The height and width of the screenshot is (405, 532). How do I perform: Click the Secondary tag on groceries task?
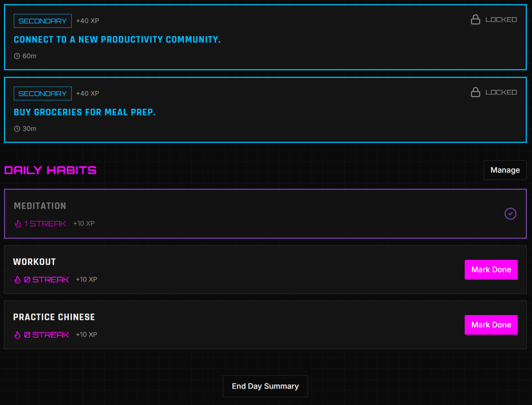coord(43,94)
